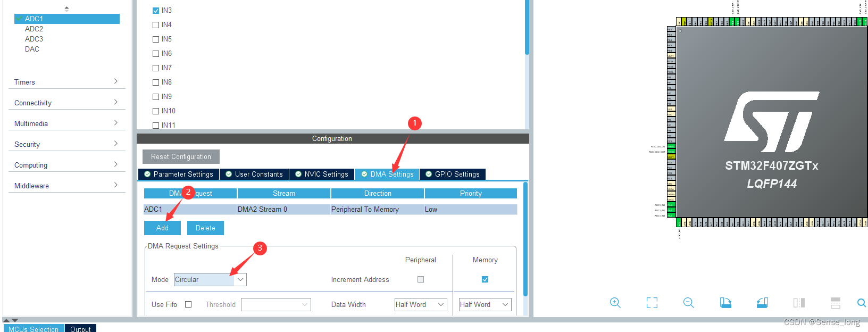Switch to User Constants tab
The width and height of the screenshot is (868, 332).
point(254,174)
